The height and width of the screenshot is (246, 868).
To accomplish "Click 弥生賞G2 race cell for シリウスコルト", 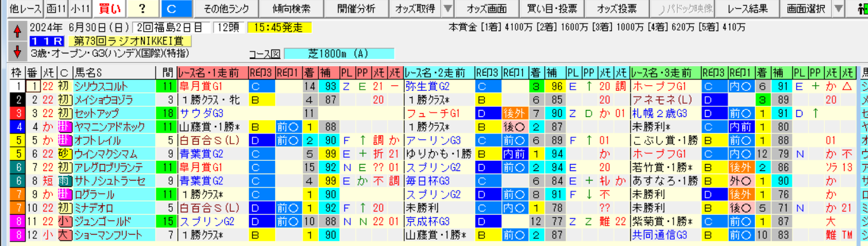I will (x=439, y=86).
